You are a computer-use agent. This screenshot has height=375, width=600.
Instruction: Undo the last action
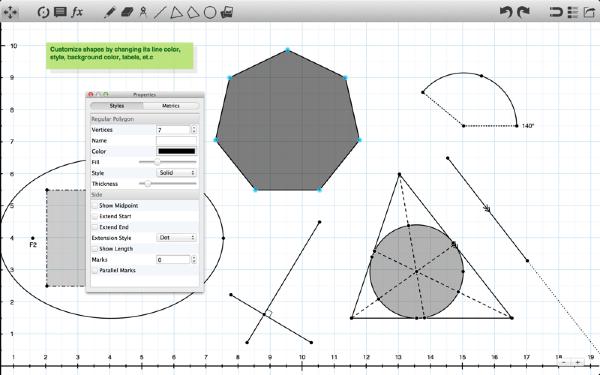click(x=506, y=12)
